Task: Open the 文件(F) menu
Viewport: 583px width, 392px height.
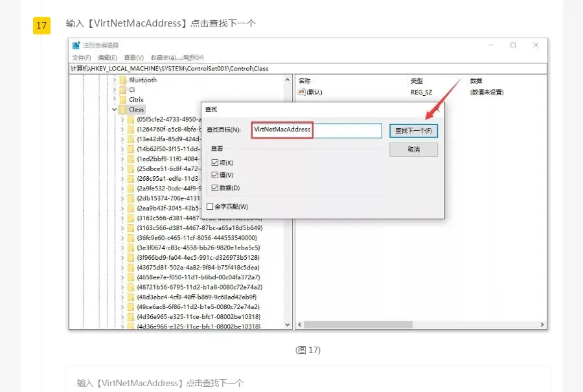Action: click(x=82, y=58)
